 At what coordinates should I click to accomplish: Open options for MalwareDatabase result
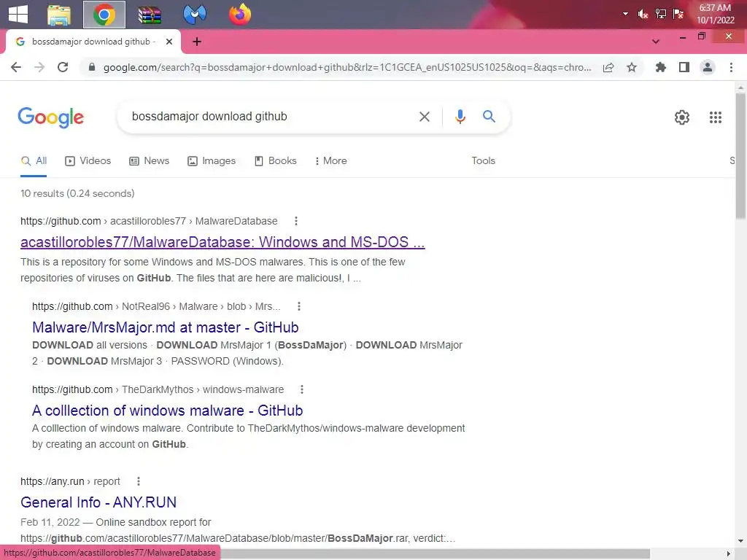coord(296,221)
